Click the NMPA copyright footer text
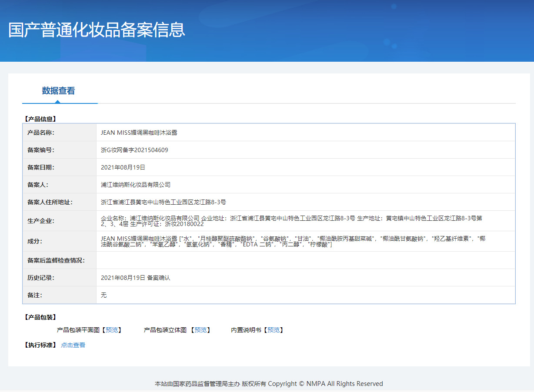This screenshot has height=392, width=534. tap(269, 384)
